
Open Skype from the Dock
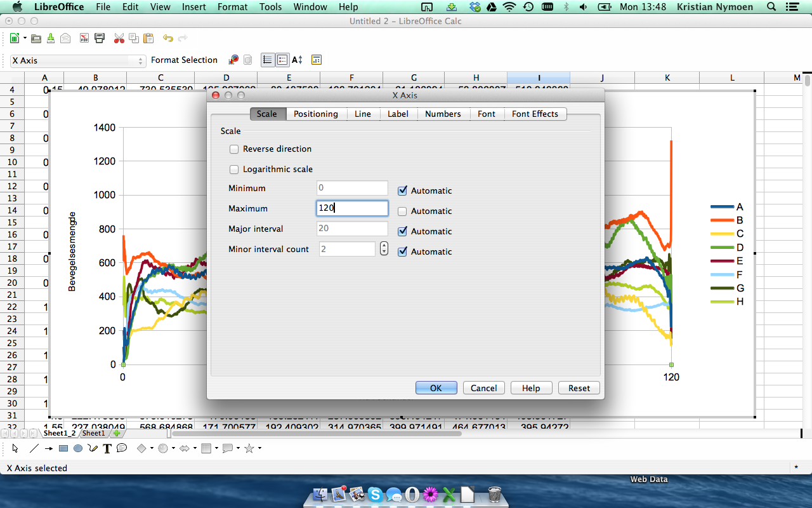tap(375, 494)
